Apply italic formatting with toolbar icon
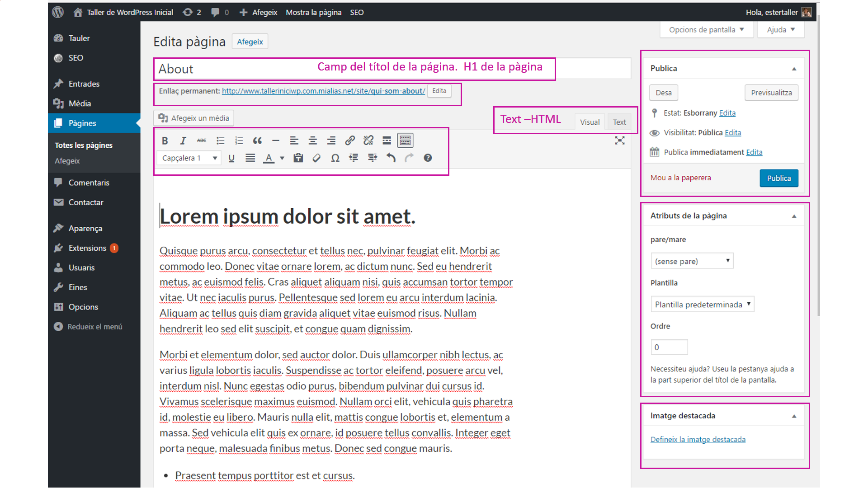The width and height of the screenshot is (868, 488). pyautogui.click(x=183, y=141)
